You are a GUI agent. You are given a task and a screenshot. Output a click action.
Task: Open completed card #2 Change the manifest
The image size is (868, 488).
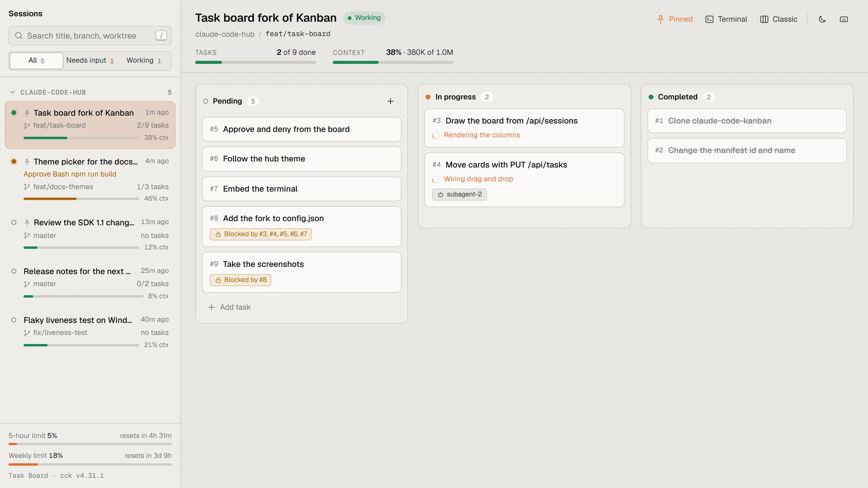coord(747,151)
